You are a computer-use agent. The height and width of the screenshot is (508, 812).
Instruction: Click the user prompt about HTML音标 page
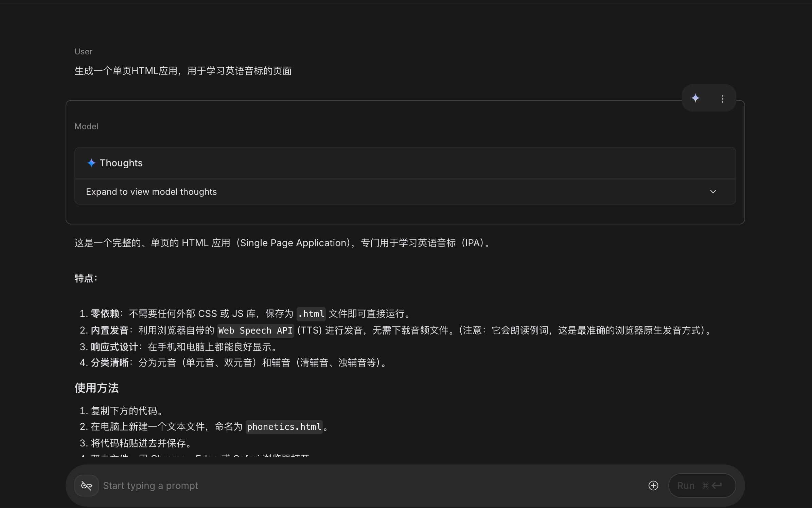click(x=183, y=71)
